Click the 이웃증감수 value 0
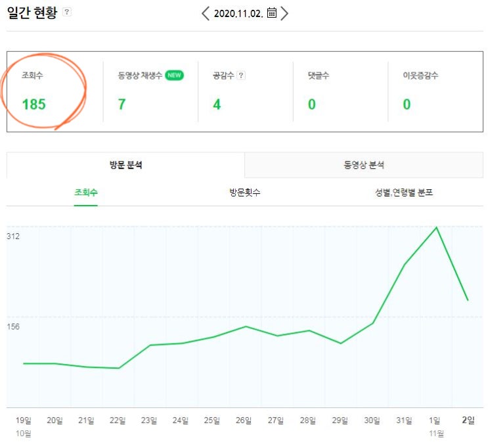Viewport: 488px width, 448px height. [x=407, y=104]
